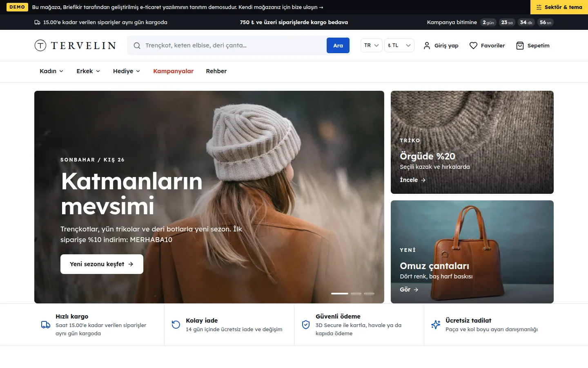Screen dimensions: 588x368
Task: Click the magnifier icon in the search bar
Action: 137,45
